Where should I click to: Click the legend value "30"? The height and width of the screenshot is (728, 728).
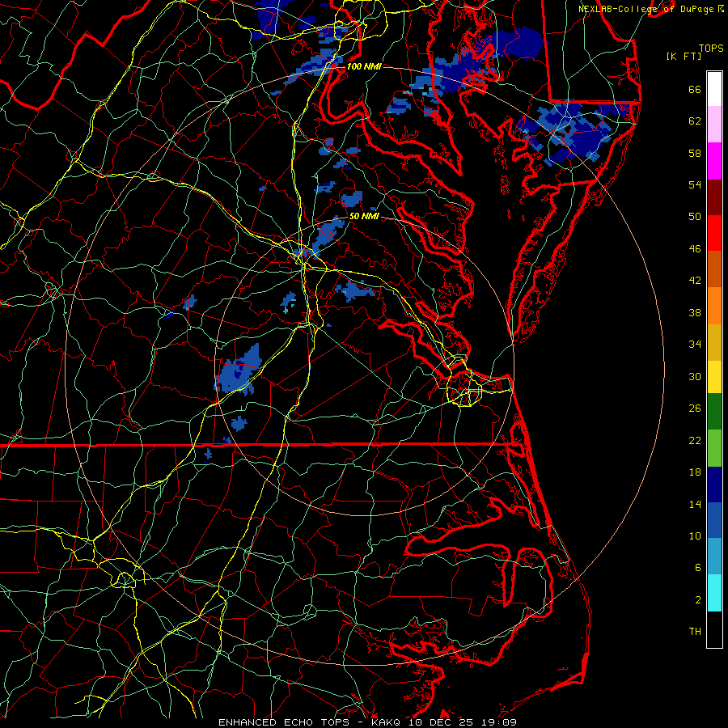695,376
